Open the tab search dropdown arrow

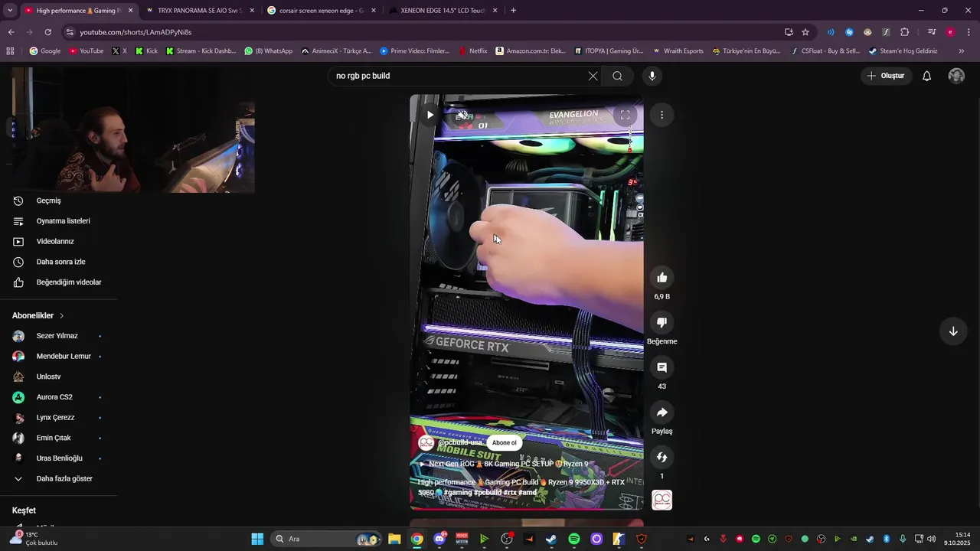coord(9,11)
